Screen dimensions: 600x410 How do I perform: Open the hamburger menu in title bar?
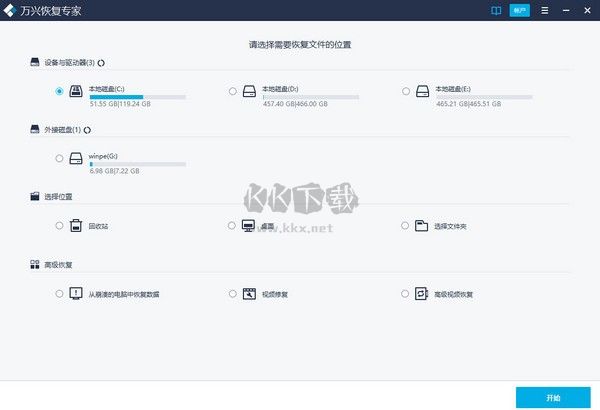pyautogui.click(x=544, y=10)
